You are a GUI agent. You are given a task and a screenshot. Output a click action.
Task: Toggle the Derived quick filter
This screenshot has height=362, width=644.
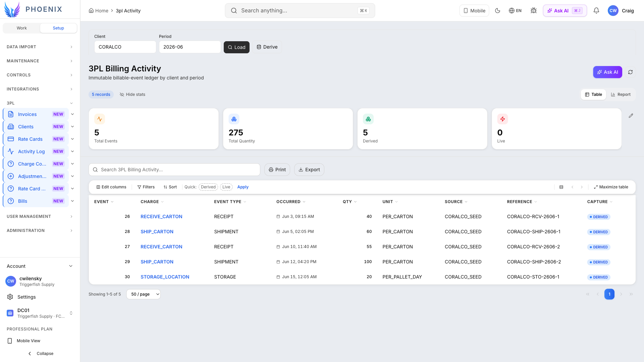pyautogui.click(x=208, y=187)
